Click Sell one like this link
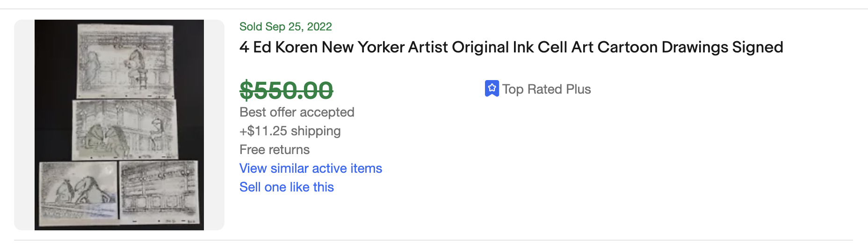Screen dimensions: 868x250 pos(286,187)
